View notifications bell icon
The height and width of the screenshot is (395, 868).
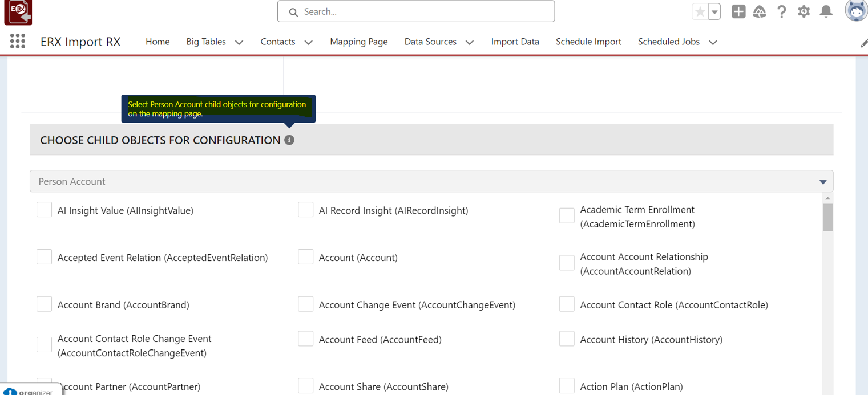(826, 11)
